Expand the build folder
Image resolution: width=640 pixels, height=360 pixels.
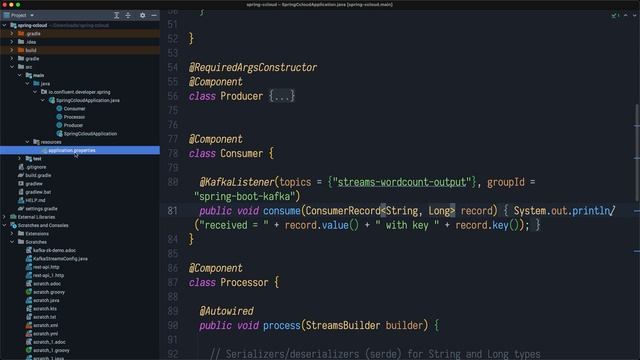coord(12,50)
